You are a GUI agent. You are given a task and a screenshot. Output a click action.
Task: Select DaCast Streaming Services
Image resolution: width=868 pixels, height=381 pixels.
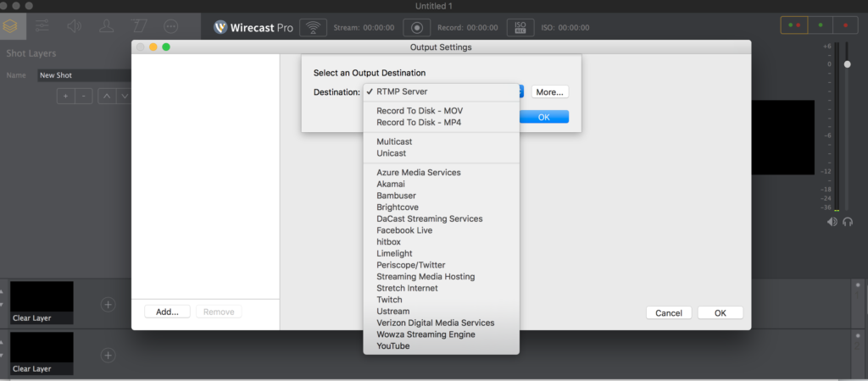(441, 219)
